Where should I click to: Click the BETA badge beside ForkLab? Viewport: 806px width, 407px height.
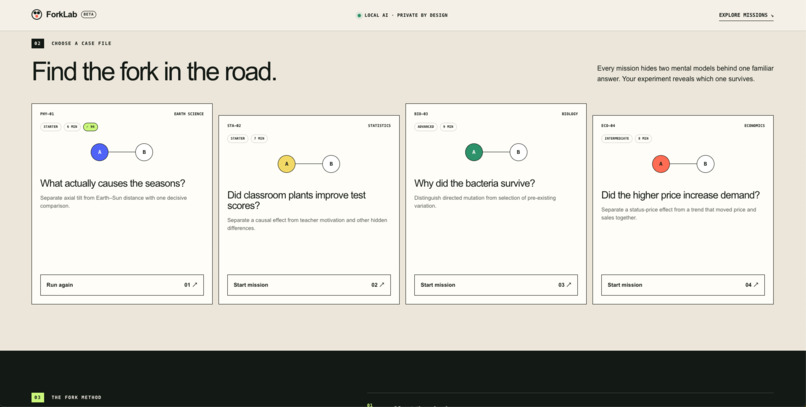(88, 14)
